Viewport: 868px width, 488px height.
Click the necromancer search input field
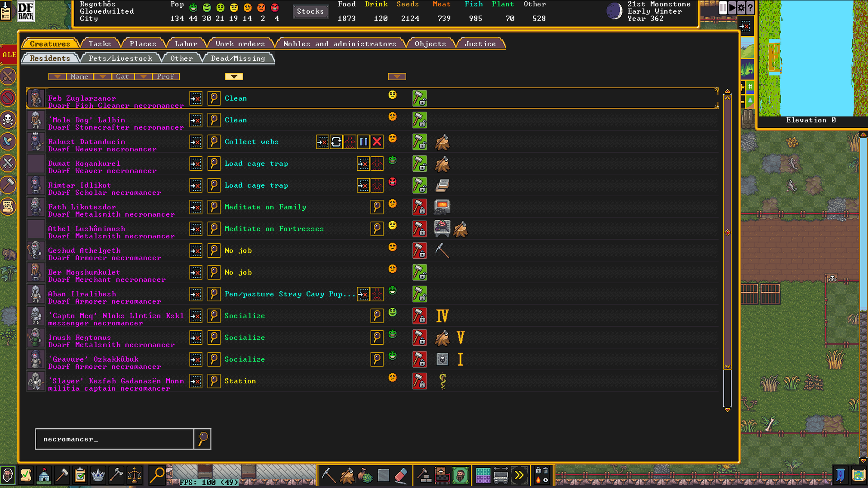tap(115, 439)
